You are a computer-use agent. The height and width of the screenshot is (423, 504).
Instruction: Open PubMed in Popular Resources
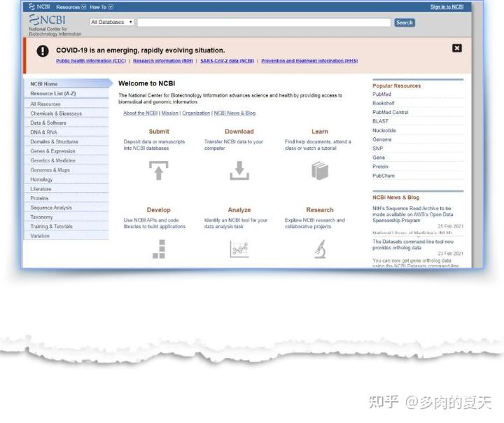381,95
